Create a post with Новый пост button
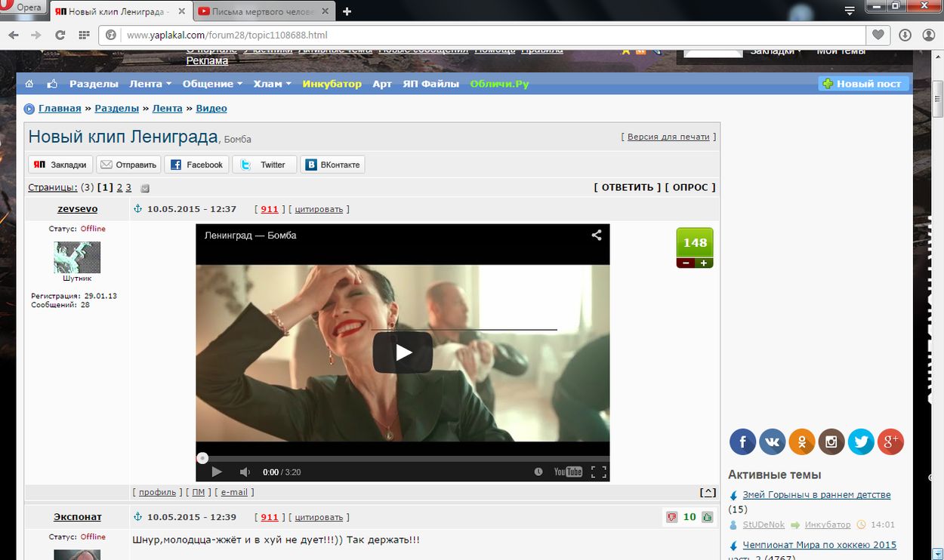Viewport: 944px width, 560px height. pos(864,84)
